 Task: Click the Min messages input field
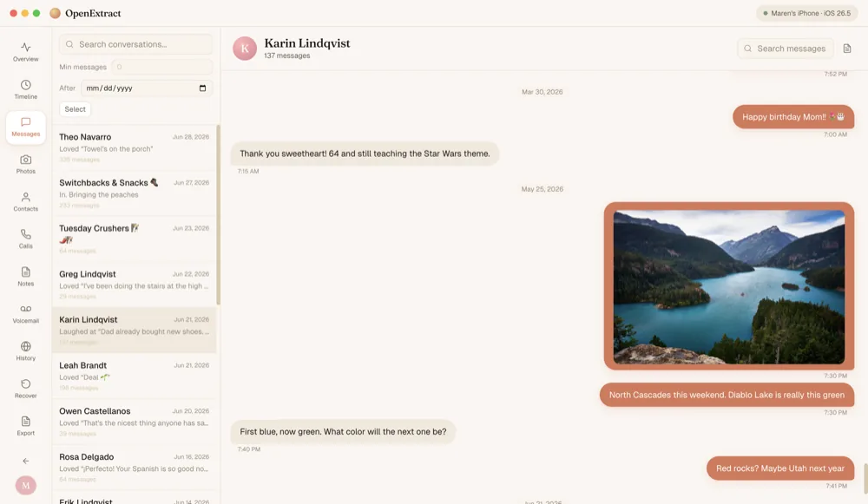coord(161,67)
